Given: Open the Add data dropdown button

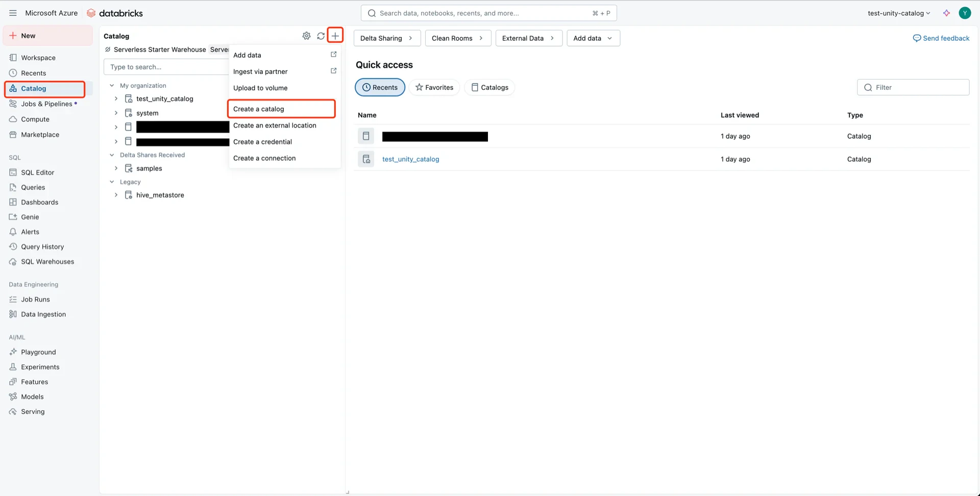Looking at the screenshot, I should [x=593, y=38].
